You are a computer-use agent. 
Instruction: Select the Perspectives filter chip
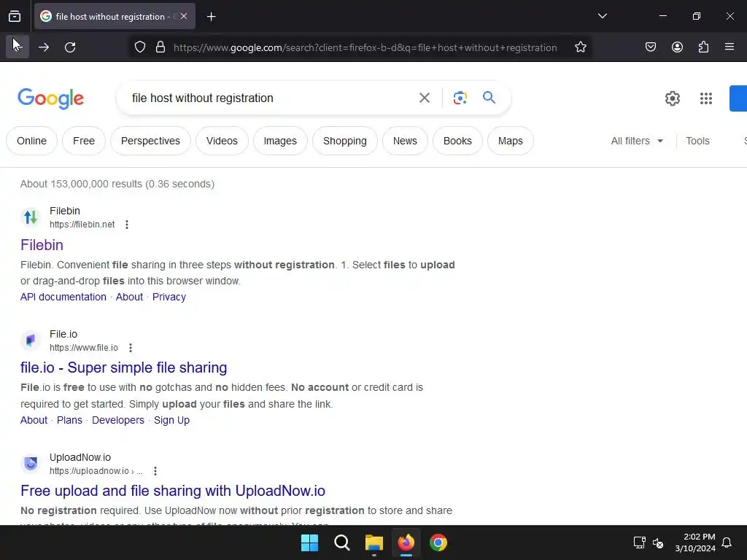click(x=150, y=141)
